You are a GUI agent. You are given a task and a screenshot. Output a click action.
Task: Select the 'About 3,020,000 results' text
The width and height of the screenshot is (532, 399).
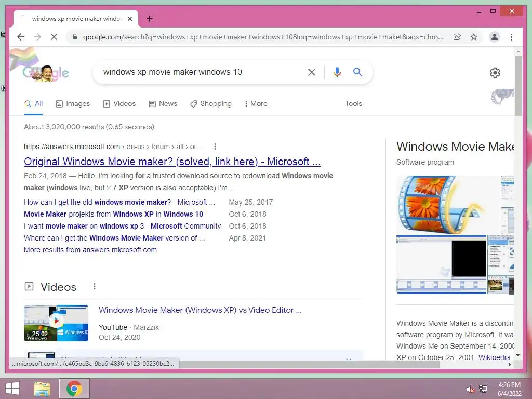pos(89,127)
